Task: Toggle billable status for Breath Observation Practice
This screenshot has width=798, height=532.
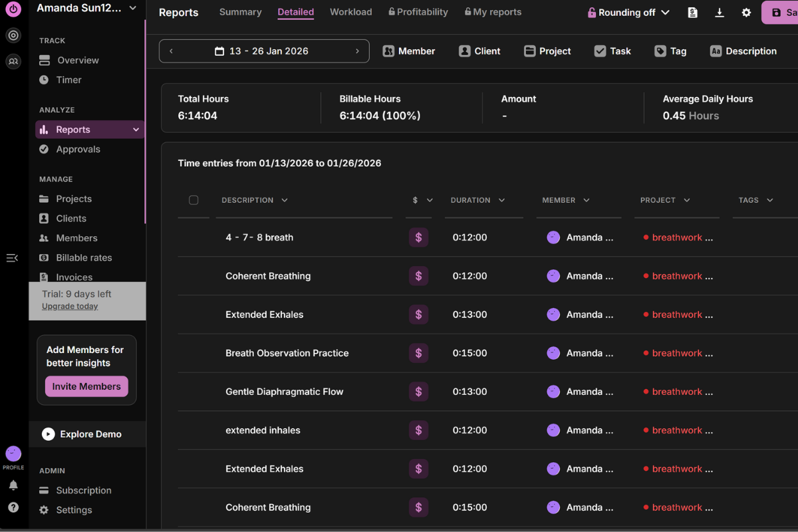Action: pyautogui.click(x=418, y=353)
